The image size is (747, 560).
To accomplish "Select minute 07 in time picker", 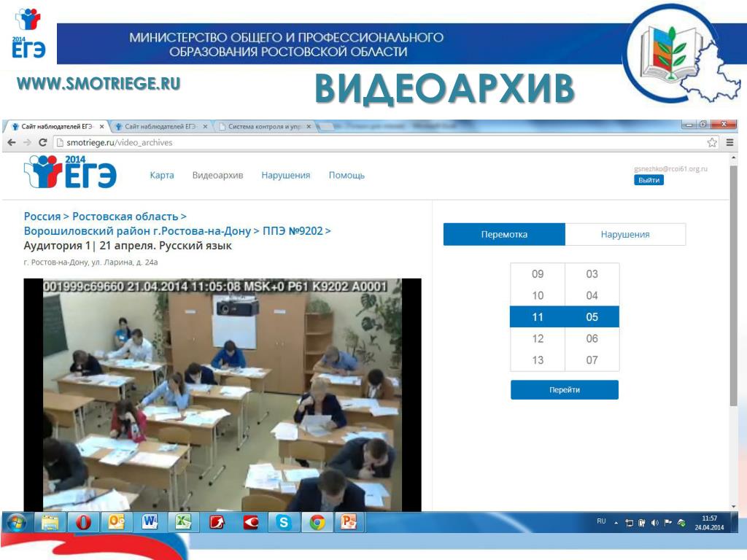I will click(x=592, y=360).
